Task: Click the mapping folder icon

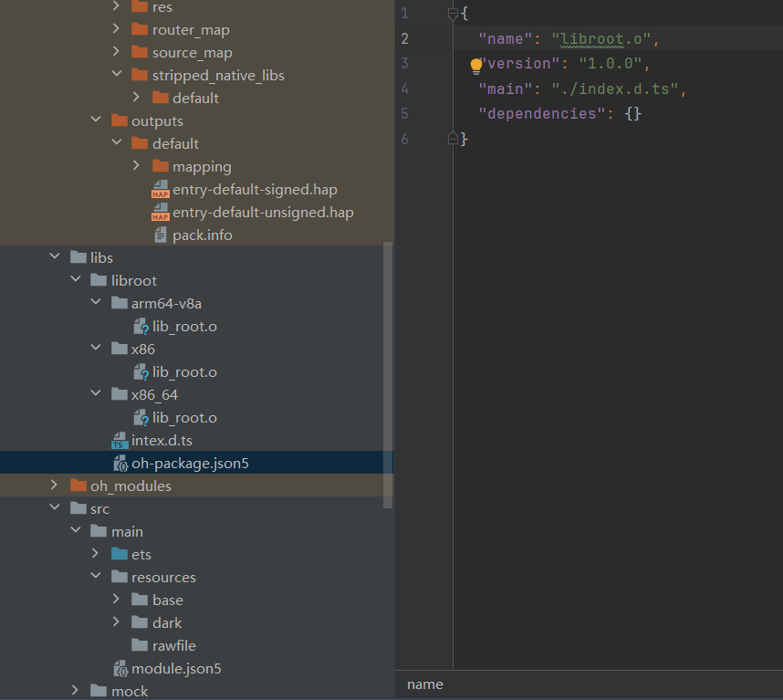Action: click(161, 166)
